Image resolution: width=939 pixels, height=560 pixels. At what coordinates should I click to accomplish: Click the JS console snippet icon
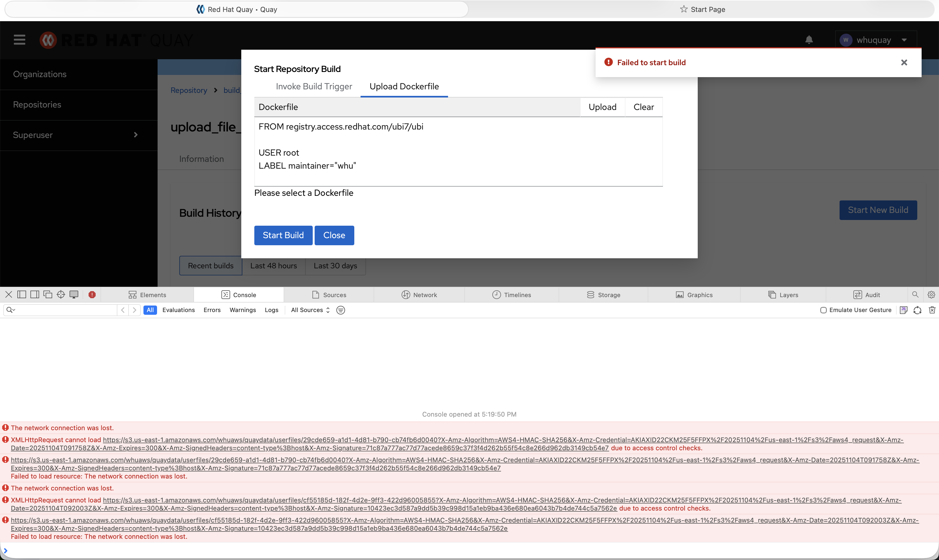coord(903,310)
